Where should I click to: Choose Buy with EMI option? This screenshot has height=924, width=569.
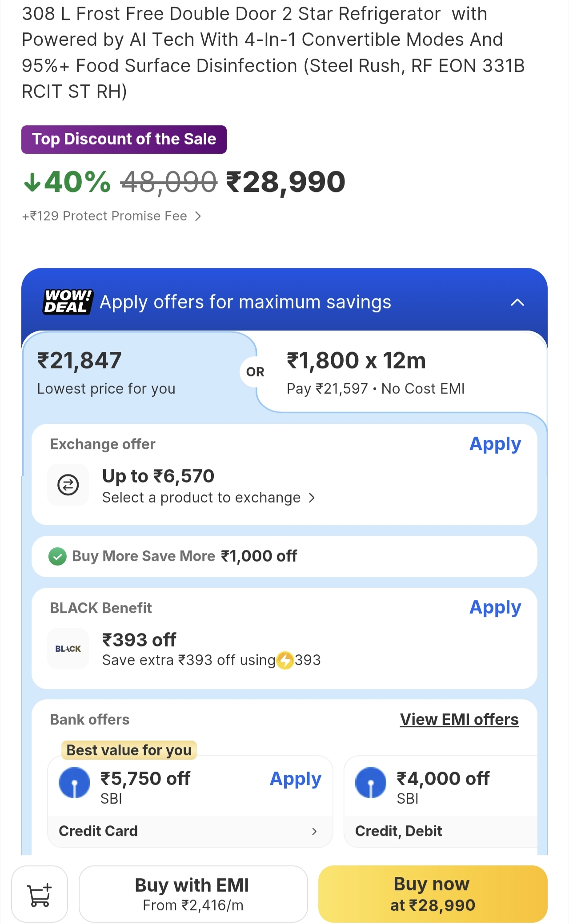pyautogui.click(x=193, y=894)
